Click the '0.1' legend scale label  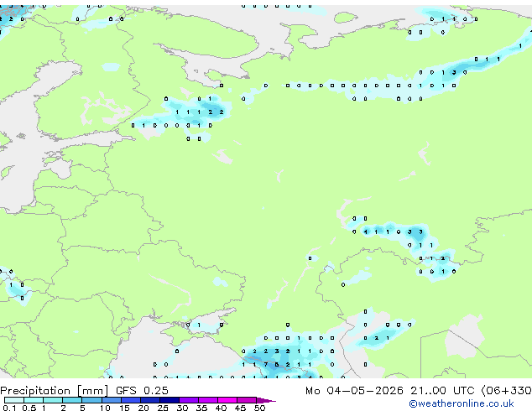point(9,408)
